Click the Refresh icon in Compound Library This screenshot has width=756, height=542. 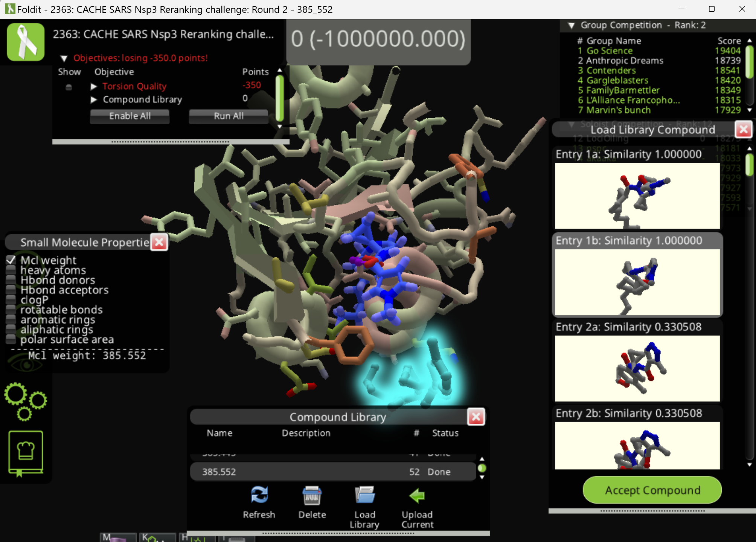click(259, 495)
